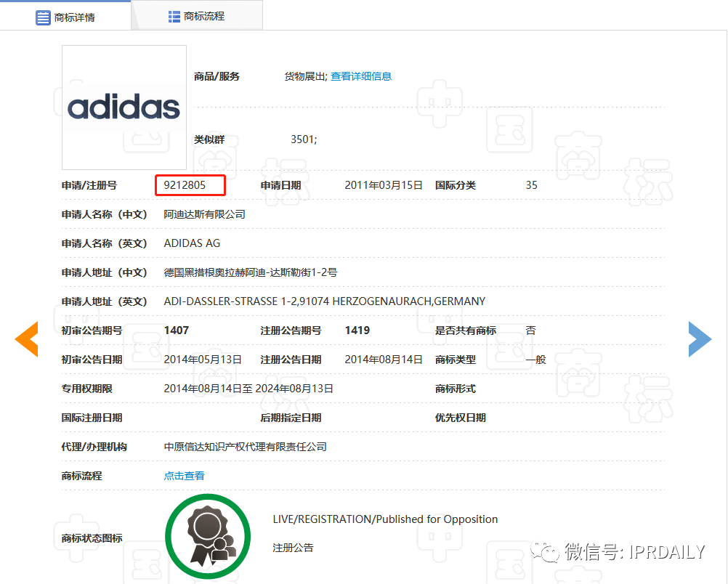The image size is (728, 584).
Task: Select applicant name 阿迪达斯有限公司
Action: pyautogui.click(x=206, y=214)
